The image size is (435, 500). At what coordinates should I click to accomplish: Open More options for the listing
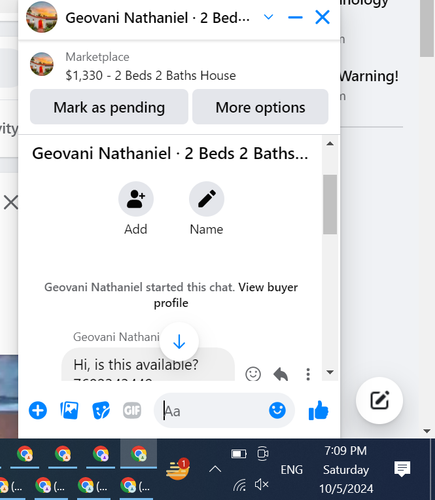pyautogui.click(x=260, y=107)
